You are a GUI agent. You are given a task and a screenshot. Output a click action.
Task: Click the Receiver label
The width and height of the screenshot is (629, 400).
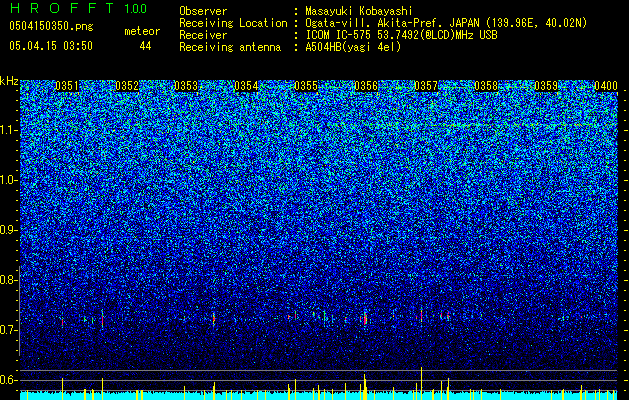(203, 35)
